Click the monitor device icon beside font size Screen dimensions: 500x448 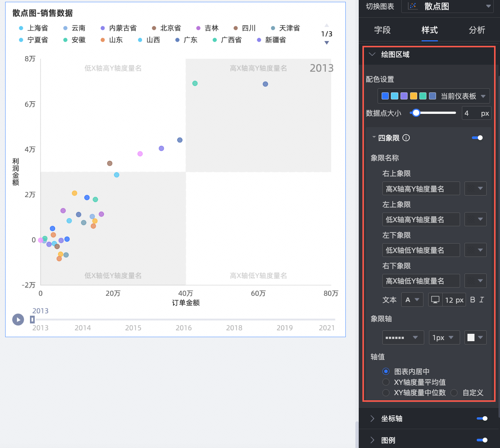435,300
